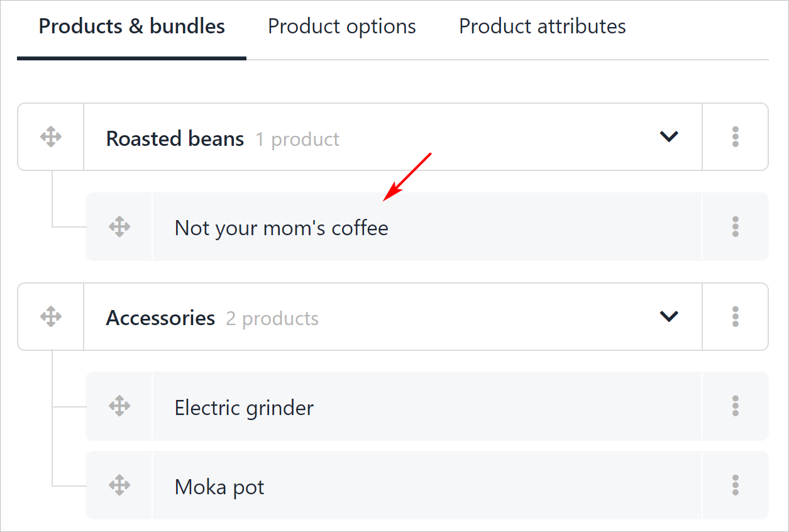
Task: Select the Moka pot product row
Action: pyautogui.click(x=219, y=487)
